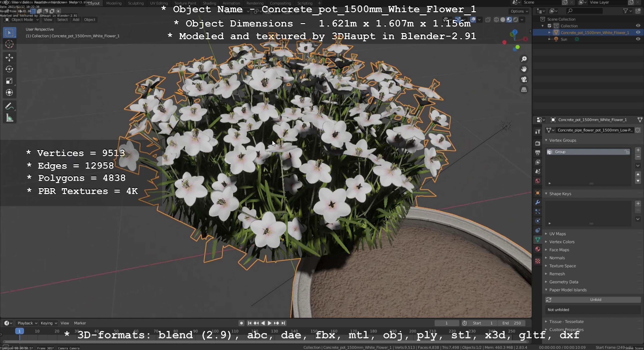The width and height of the screenshot is (644, 350).
Task: Toggle X-ray viewport mode
Action: pyautogui.click(x=488, y=20)
